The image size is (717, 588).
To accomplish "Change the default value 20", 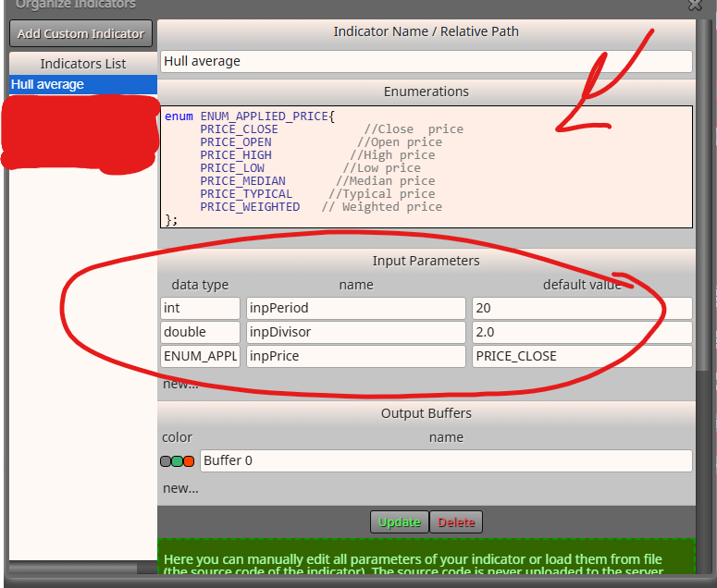I will click(582, 308).
